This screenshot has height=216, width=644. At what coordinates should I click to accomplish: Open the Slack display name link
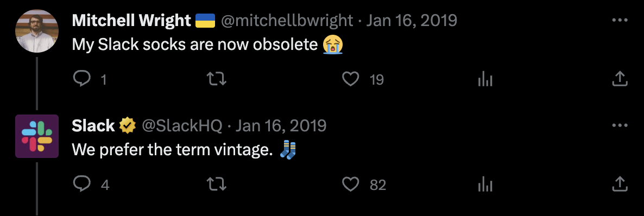[x=93, y=126]
